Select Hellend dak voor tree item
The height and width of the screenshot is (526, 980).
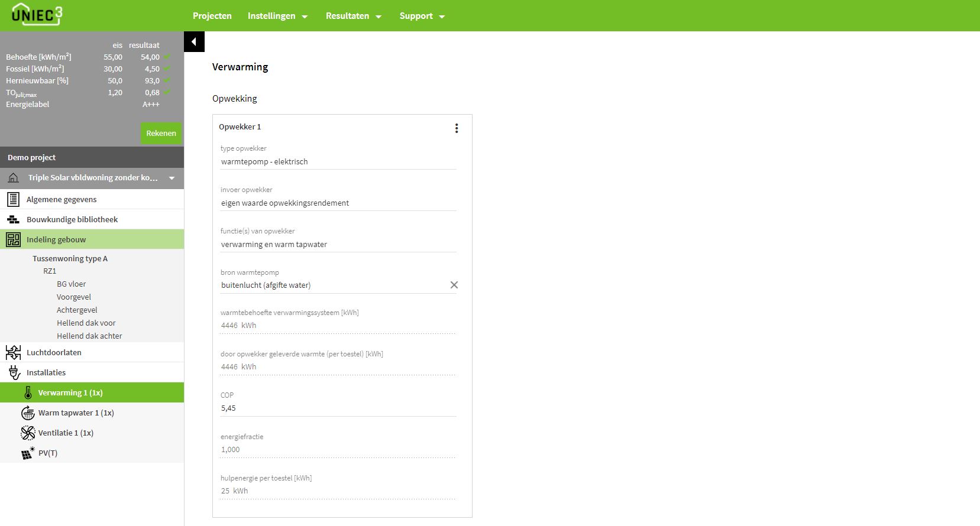point(86,323)
